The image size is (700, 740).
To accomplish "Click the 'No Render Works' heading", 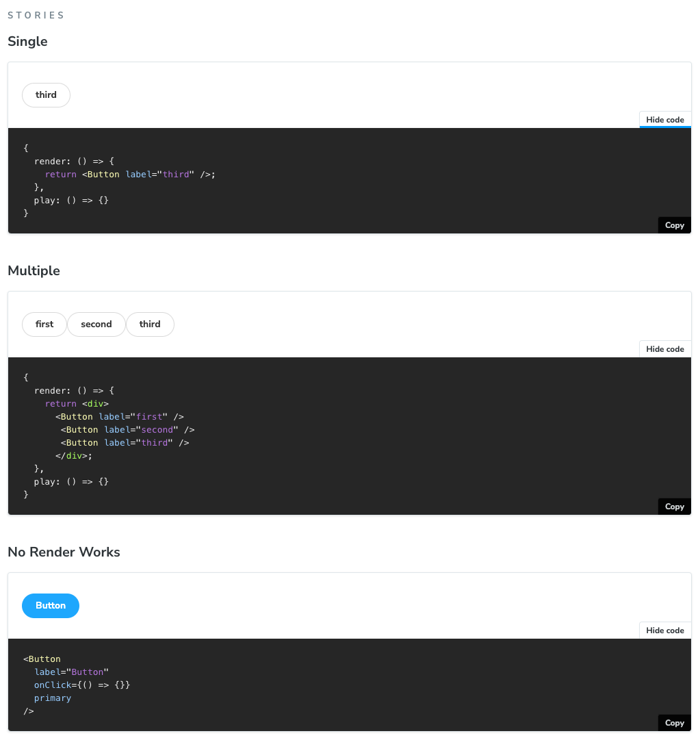I will (64, 552).
